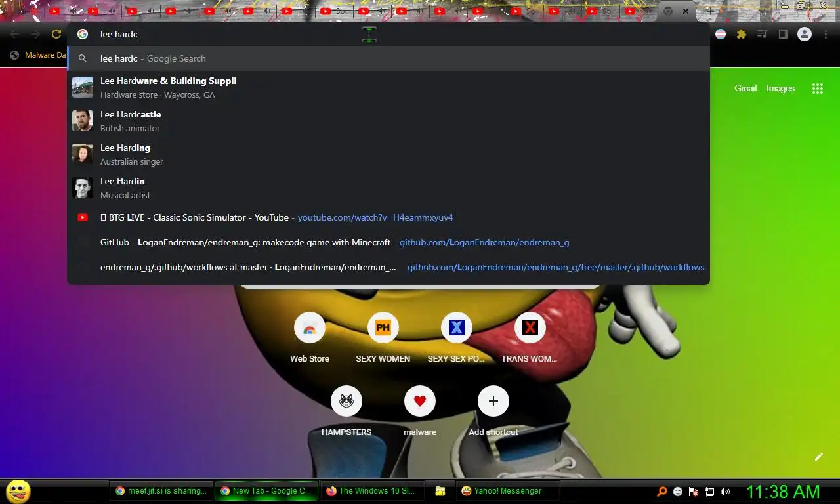Open the Images link

(780, 88)
